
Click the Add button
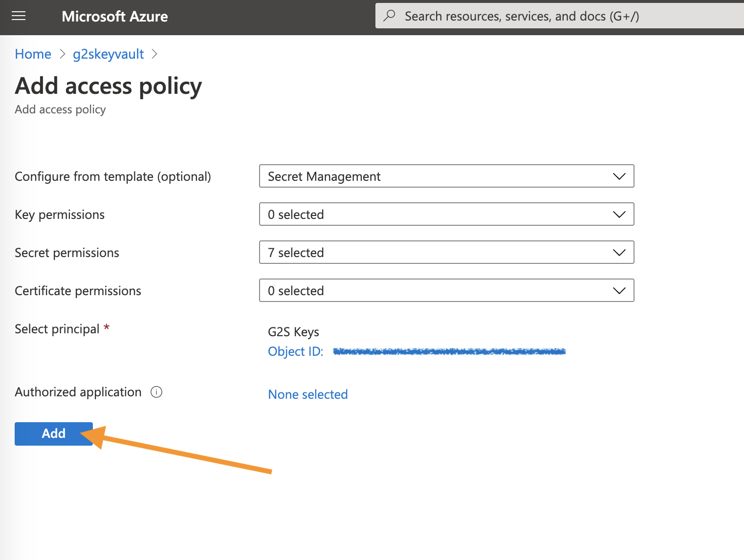(54, 433)
